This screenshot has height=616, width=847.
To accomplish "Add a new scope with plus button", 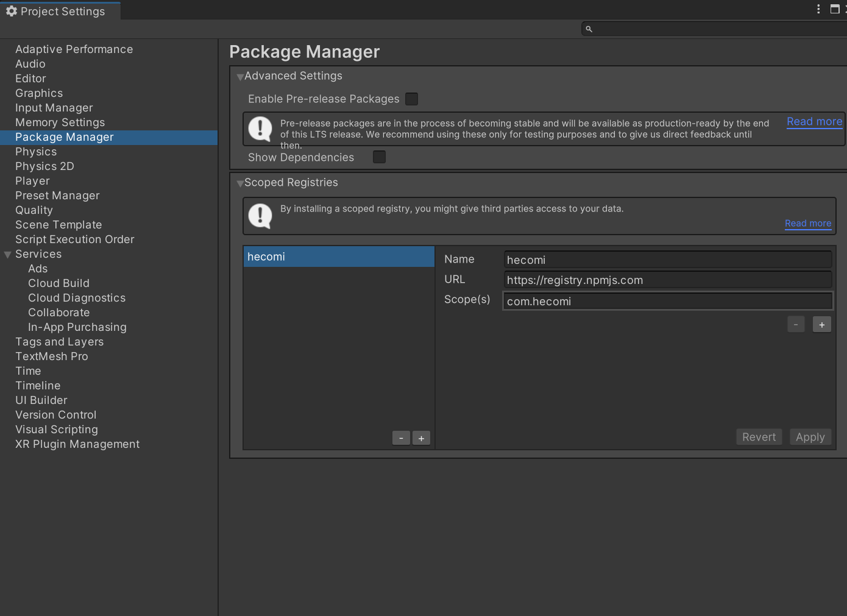I will pos(822,325).
